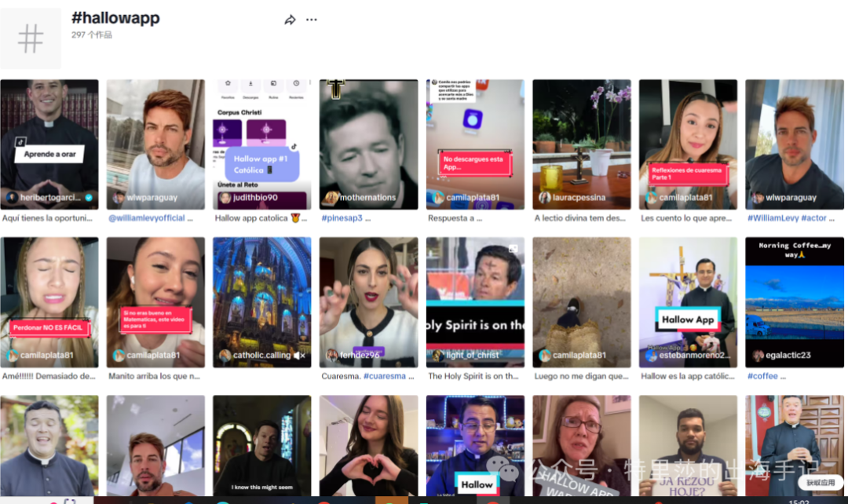Click 'Manito arriba los que n...' caption

click(x=154, y=376)
